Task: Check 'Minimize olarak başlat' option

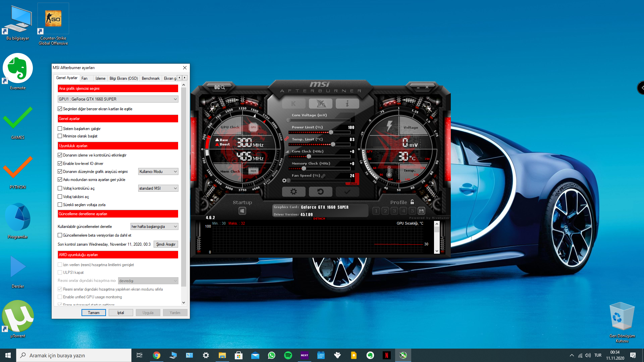Action: pyautogui.click(x=60, y=136)
